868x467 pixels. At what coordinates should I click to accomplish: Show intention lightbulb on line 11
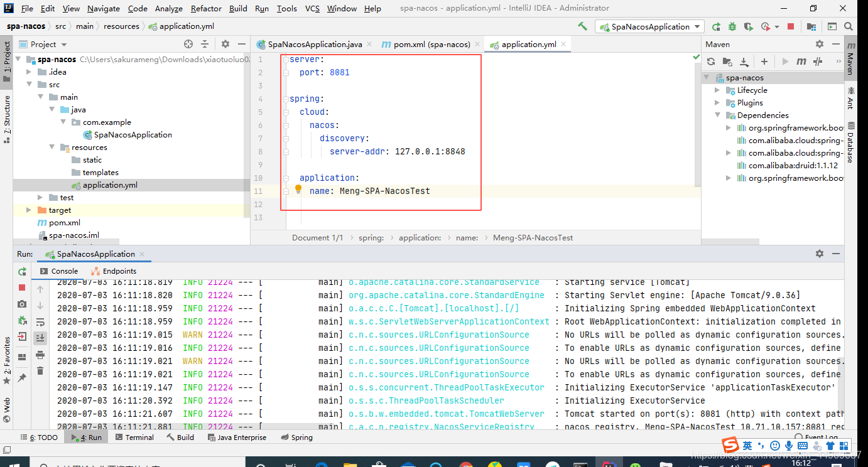(x=299, y=188)
